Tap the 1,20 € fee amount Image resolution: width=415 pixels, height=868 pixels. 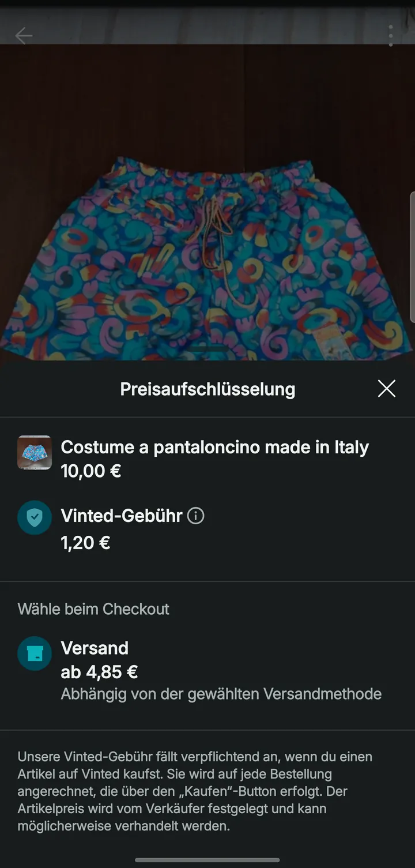(x=85, y=543)
